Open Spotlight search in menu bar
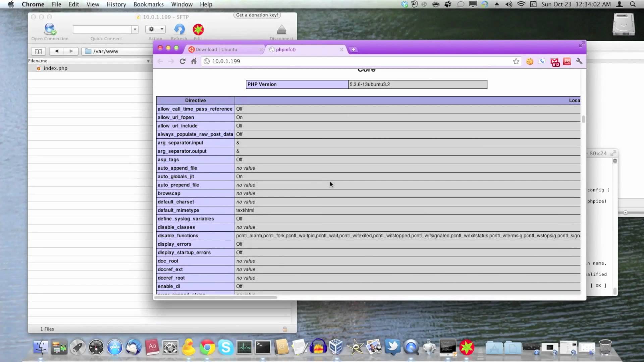 633,4
